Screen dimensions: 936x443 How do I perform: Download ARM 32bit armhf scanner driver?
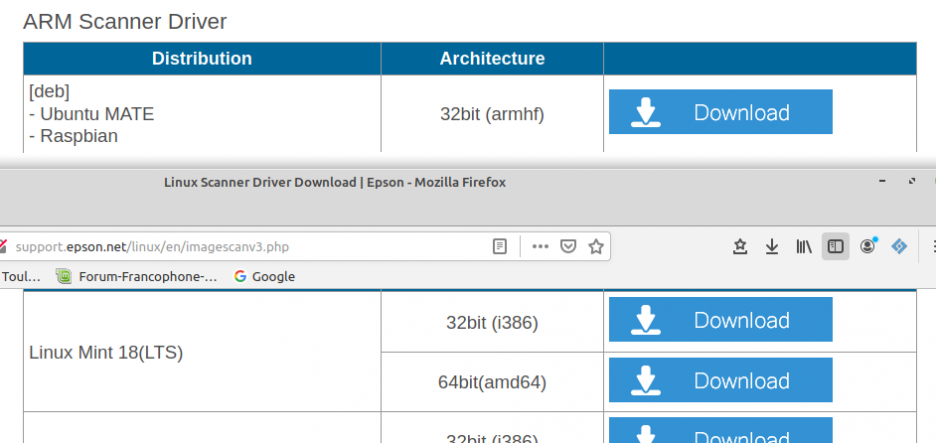720,112
